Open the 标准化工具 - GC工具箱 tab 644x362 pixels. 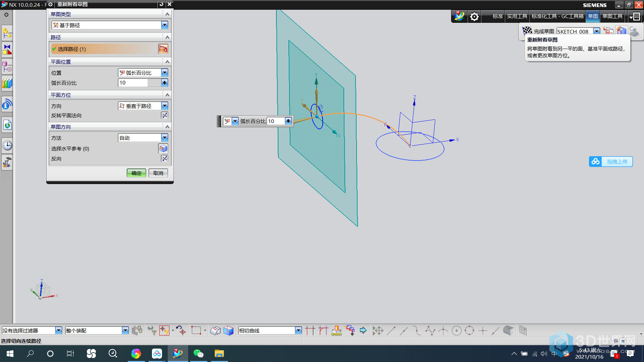(x=557, y=16)
